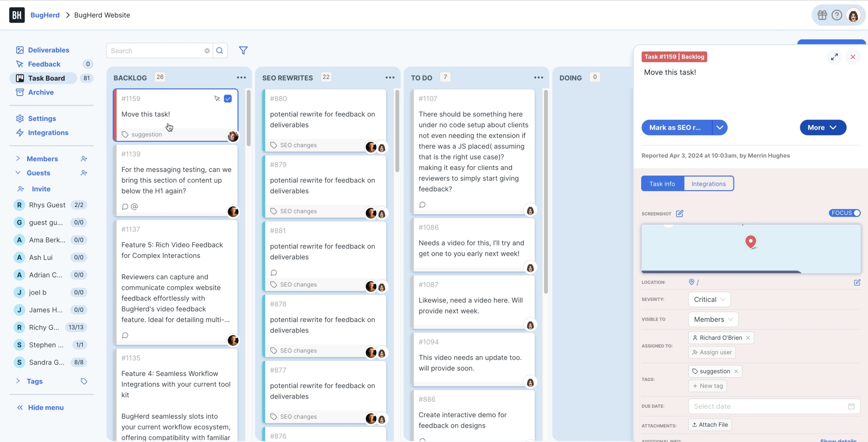The width and height of the screenshot is (868, 442).
Task: Remove Richard O'Brien from assignees
Action: click(x=748, y=338)
